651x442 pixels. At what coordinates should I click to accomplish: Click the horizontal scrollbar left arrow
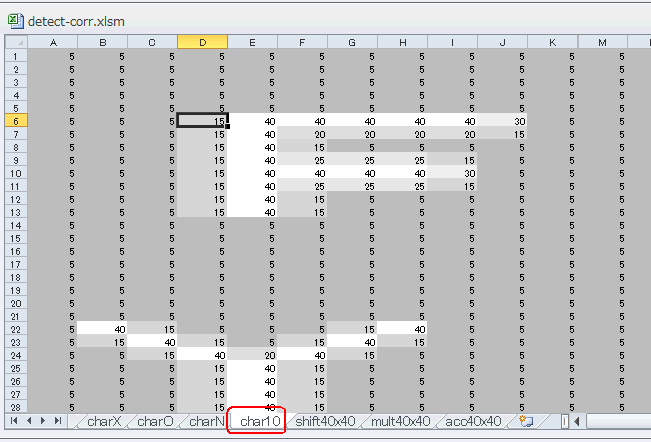(x=577, y=421)
